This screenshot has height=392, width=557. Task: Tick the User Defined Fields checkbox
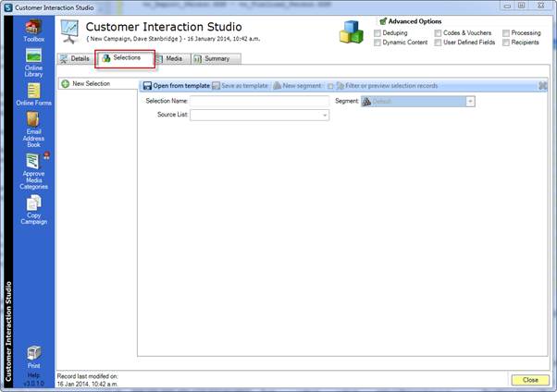(438, 43)
